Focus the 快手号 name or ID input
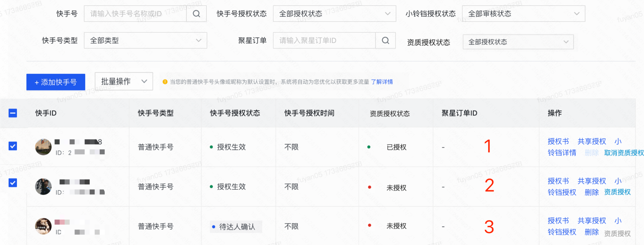Viewport: 644px width, 245px height. coord(135,14)
